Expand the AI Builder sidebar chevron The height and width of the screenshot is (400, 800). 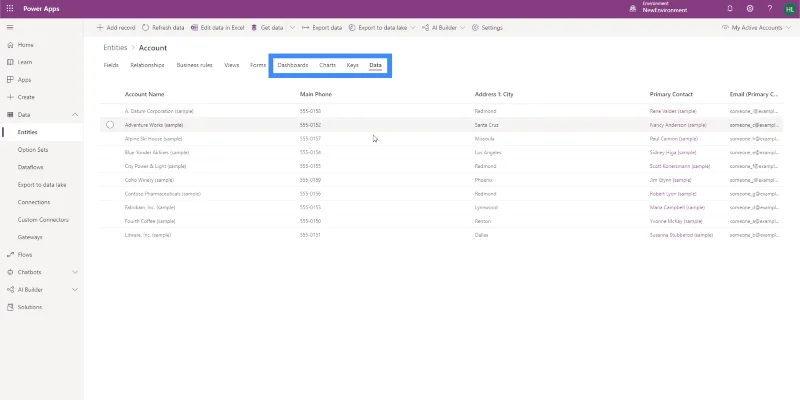click(75, 290)
